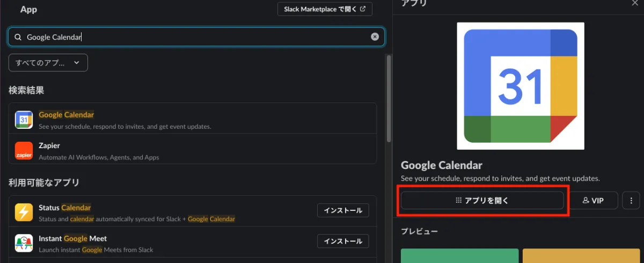Click the Status Calendar lightning icon

coord(24,213)
